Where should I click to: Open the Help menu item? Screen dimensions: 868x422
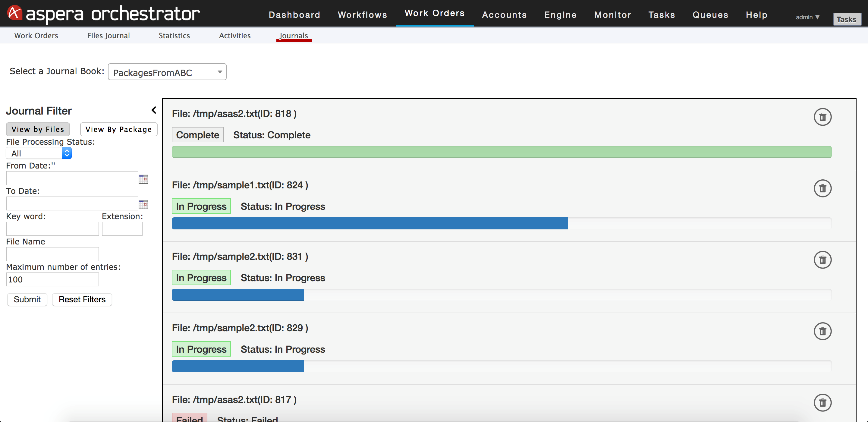pyautogui.click(x=756, y=15)
